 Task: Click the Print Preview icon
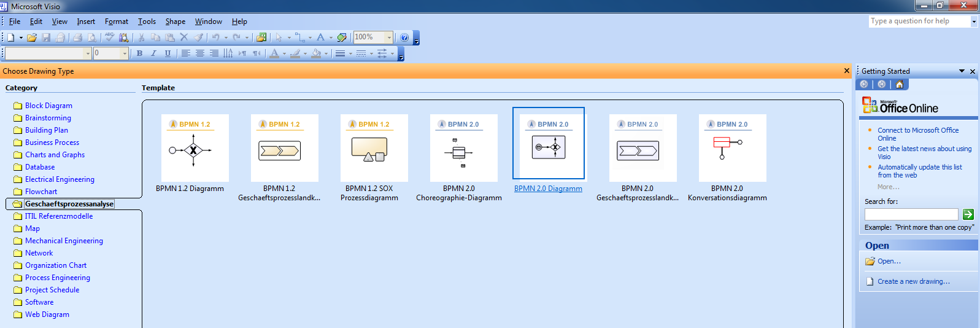(x=92, y=37)
